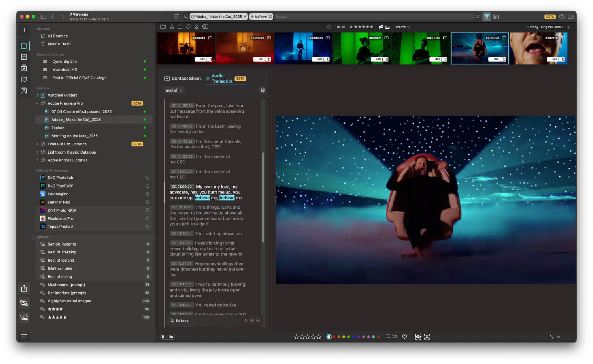Screen dimensions: 593x364
Task: Open the map view in left sidebar
Action: (x=24, y=79)
